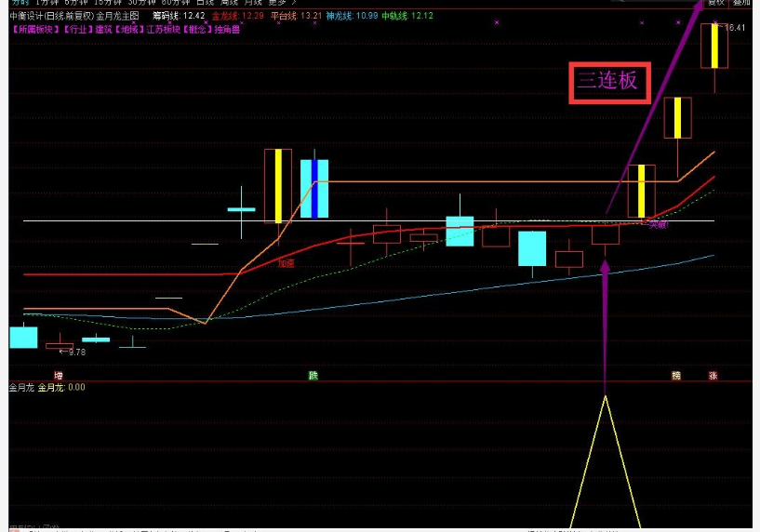This screenshot has height=532, width=760.
Task: Click the 16.41 high price candle
Action: 714,46
